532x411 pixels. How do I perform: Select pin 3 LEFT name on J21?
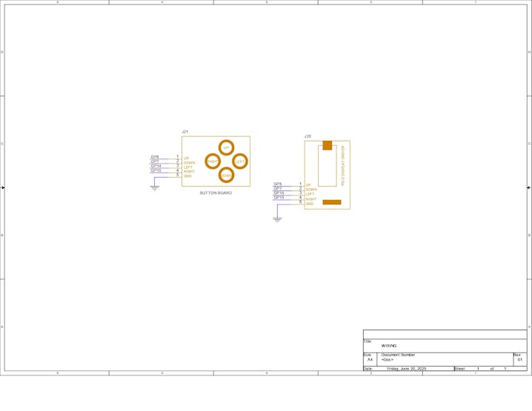[188, 167]
